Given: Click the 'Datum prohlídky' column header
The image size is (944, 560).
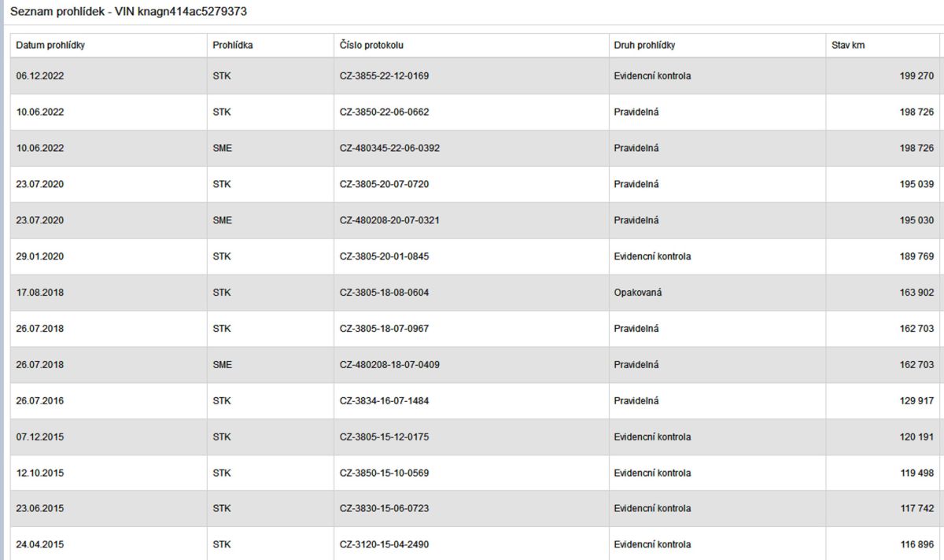Looking at the screenshot, I should point(50,46).
